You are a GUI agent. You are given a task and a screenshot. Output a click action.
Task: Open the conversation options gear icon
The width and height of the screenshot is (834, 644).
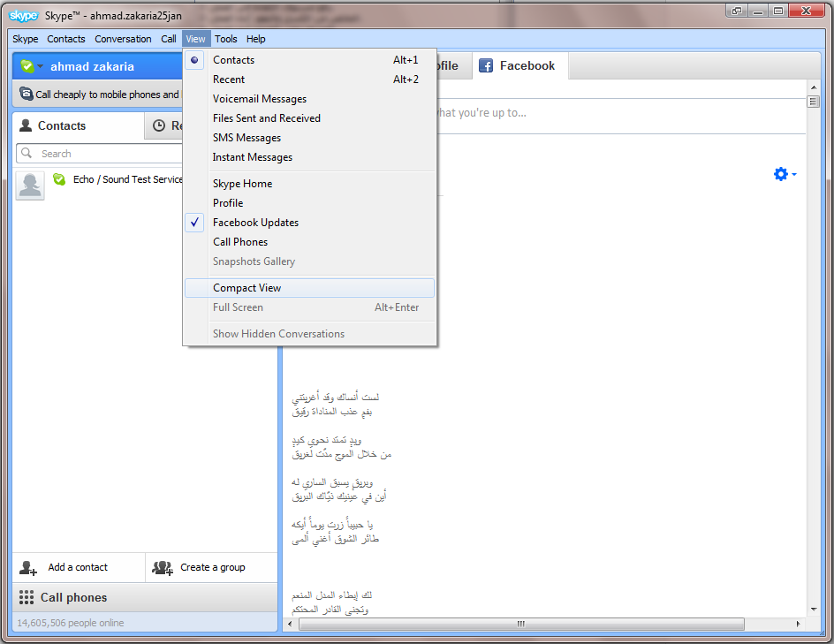[x=780, y=174]
